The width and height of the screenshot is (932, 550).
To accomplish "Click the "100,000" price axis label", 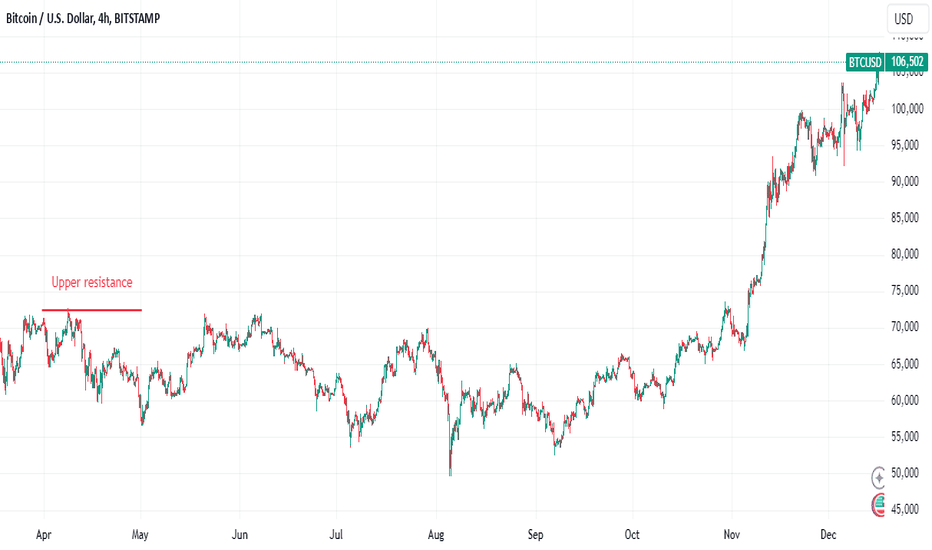I will tap(908, 109).
